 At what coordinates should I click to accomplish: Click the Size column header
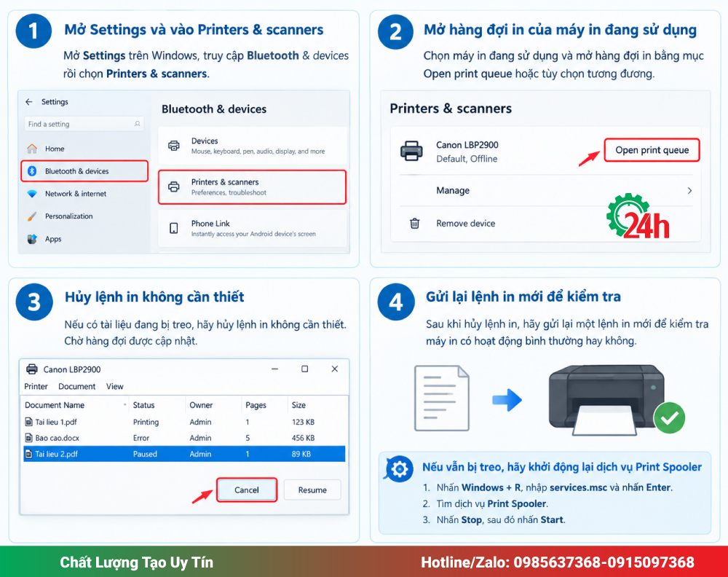point(298,405)
